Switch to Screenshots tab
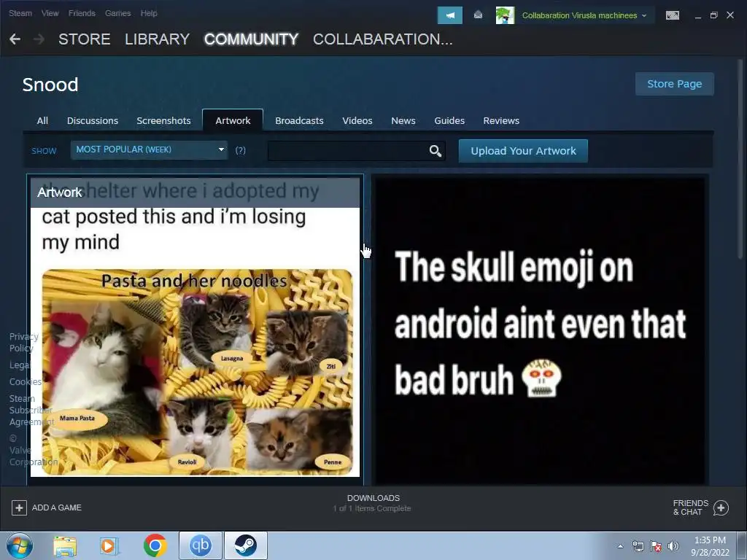The height and width of the screenshot is (560, 747). [163, 120]
